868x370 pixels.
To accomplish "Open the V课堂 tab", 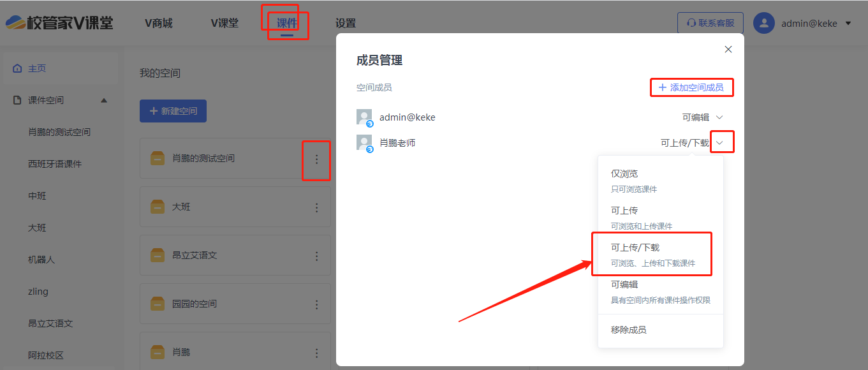I will [x=224, y=24].
